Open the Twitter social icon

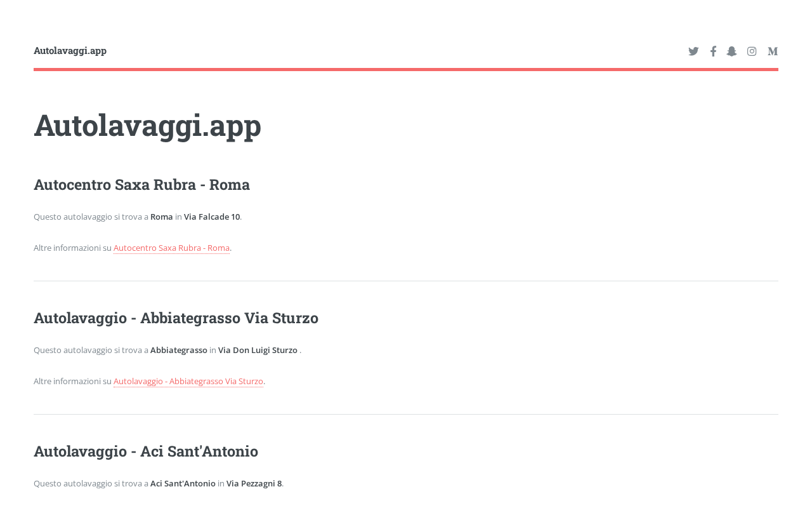693,51
